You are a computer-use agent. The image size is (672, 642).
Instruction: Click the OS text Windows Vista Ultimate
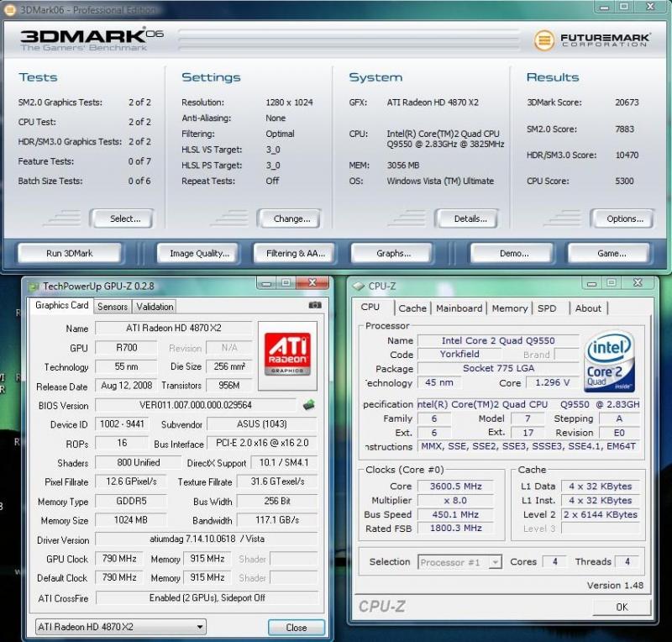[440, 181]
